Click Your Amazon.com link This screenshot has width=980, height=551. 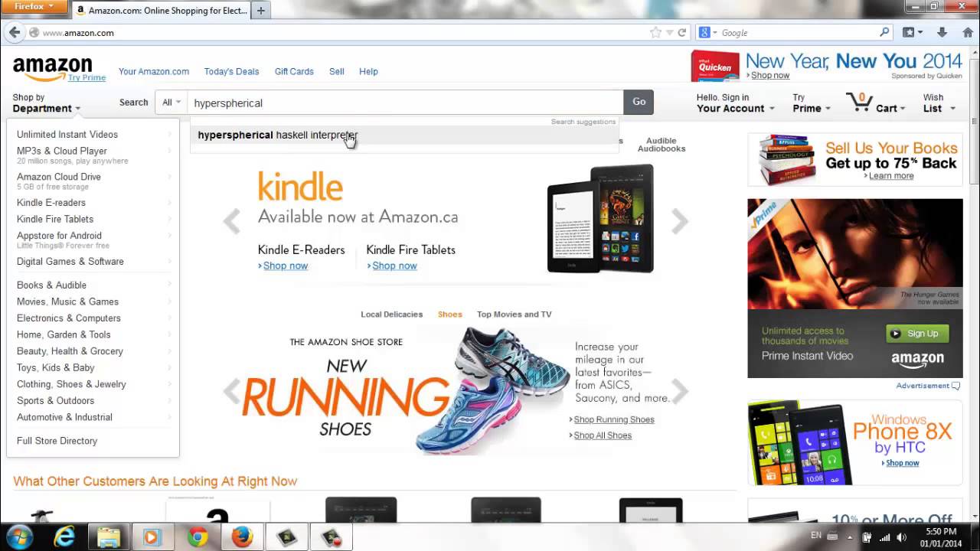point(153,71)
